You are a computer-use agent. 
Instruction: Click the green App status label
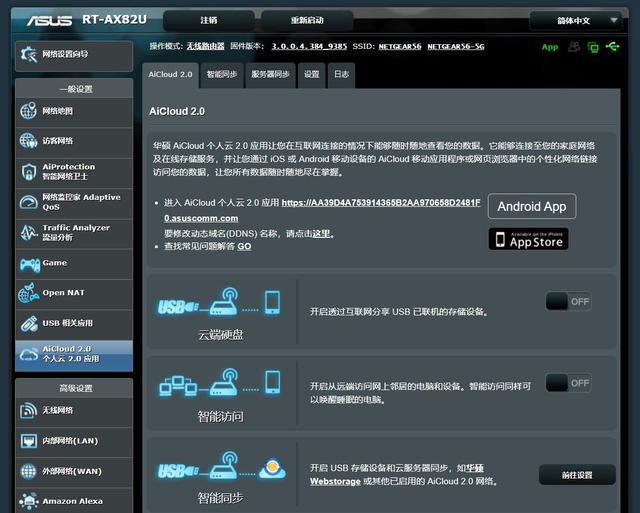coord(550,47)
